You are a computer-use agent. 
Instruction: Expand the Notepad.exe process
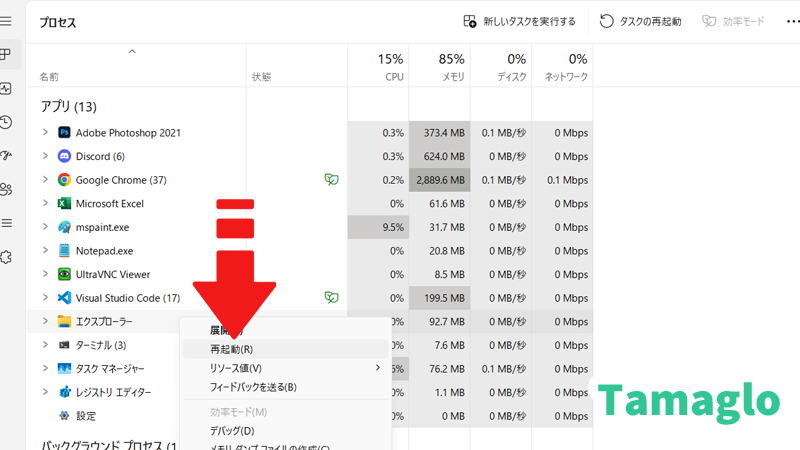click(45, 250)
